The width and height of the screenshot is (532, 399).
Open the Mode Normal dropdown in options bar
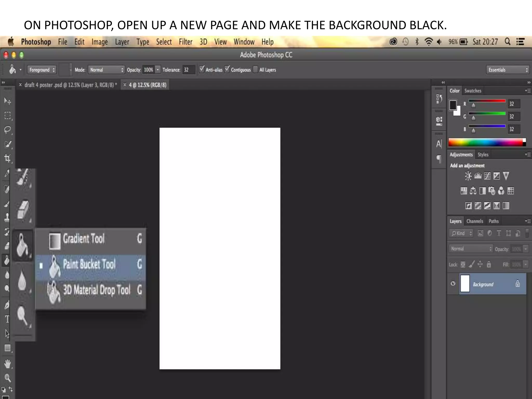(x=107, y=70)
